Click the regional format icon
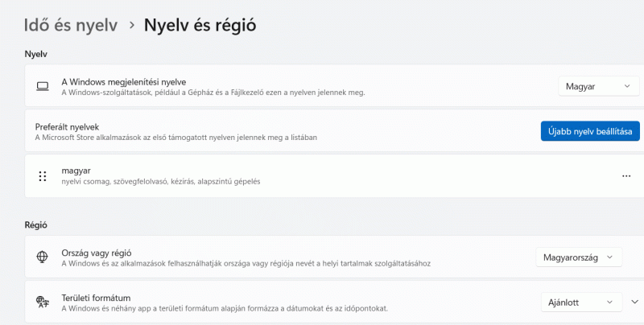The width and height of the screenshot is (644, 325). coord(43,302)
